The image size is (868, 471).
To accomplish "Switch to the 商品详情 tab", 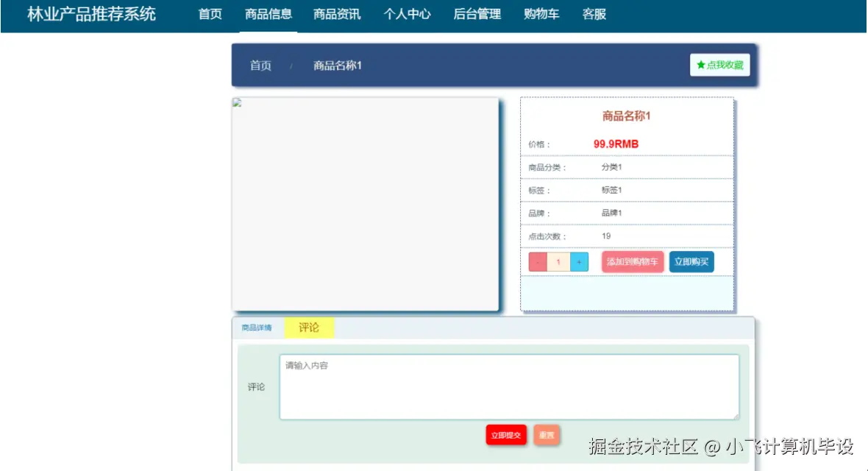I will click(x=256, y=327).
